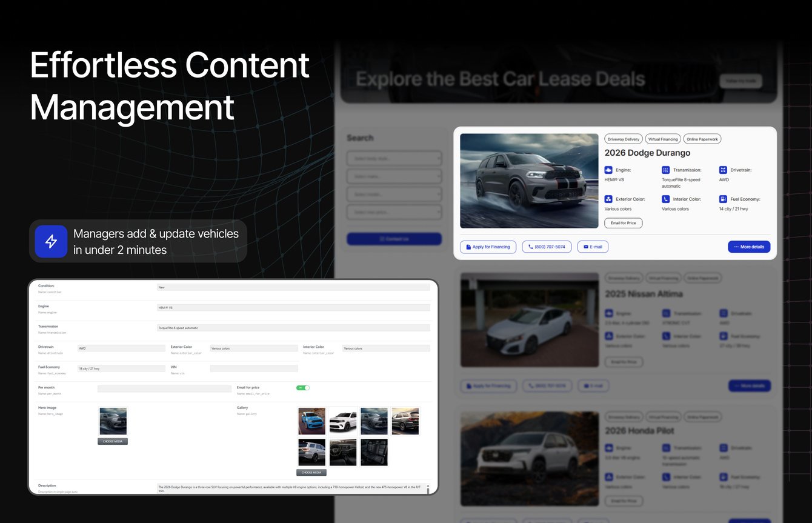Click the Honda Pilot card photo
This screenshot has height=523, width=812.
(530, 459)
